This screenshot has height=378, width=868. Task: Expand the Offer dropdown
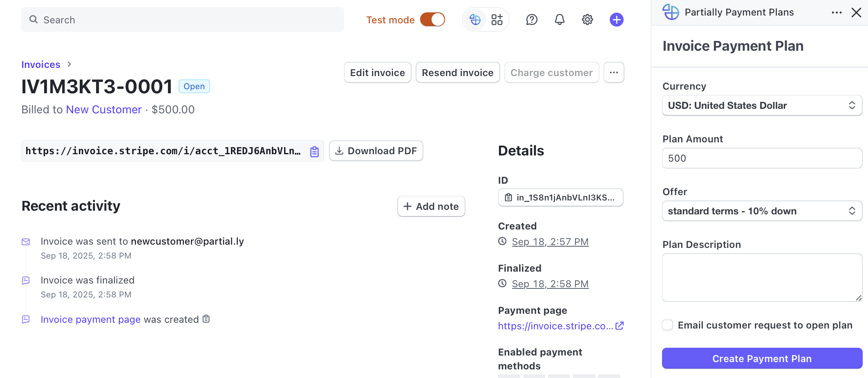[762, 211]
